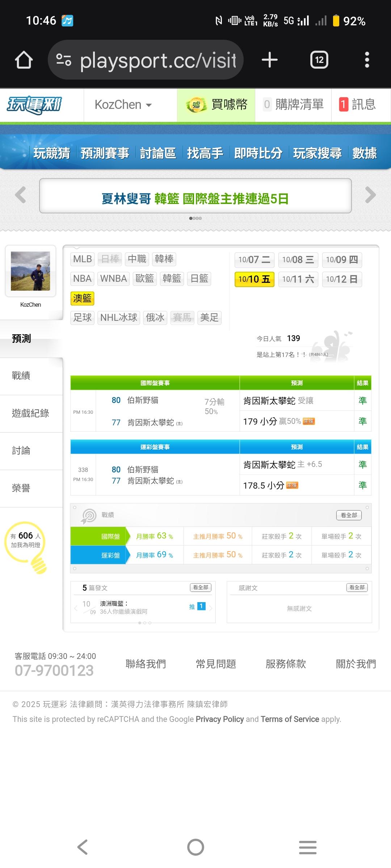Select the NBA league filter
This screenshot has height=868, width=391.
(83, 278)
